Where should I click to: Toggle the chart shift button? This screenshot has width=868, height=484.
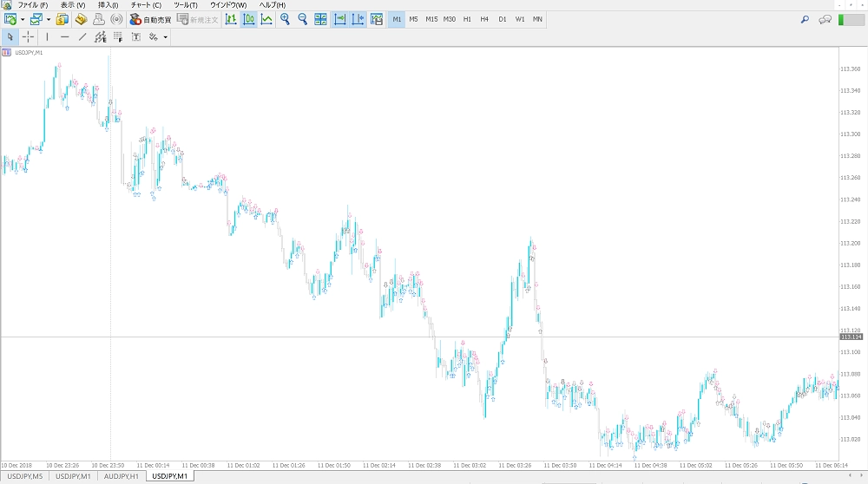coord(358,19)
